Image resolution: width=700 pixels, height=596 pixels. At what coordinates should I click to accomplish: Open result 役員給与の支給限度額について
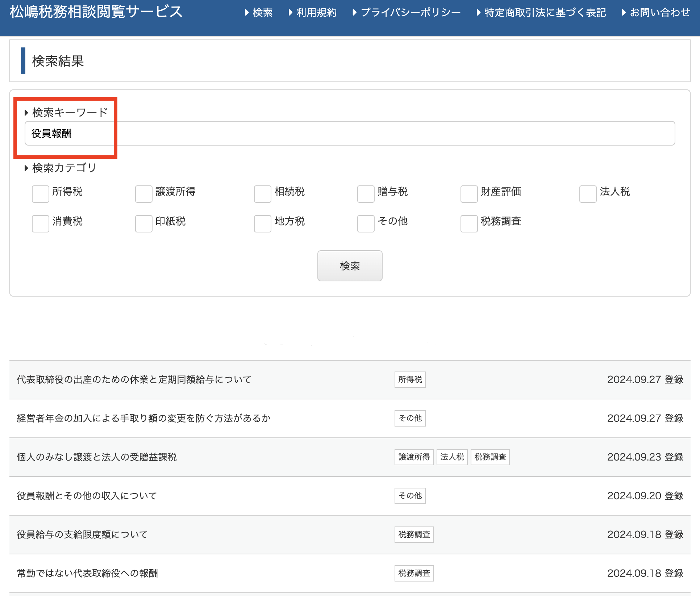[x=82, y=534]
